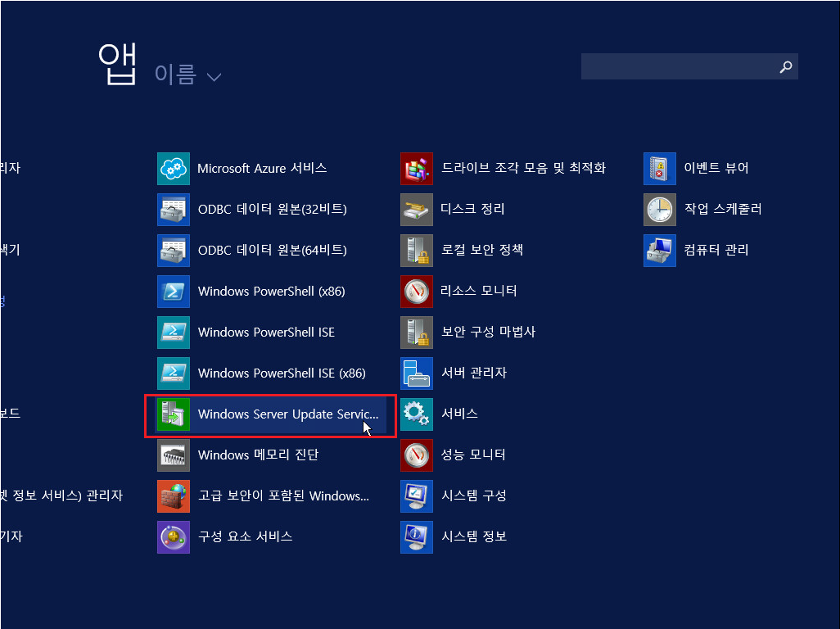
Task: Open Windows Server Update Services icon
Action: [173, 414]
